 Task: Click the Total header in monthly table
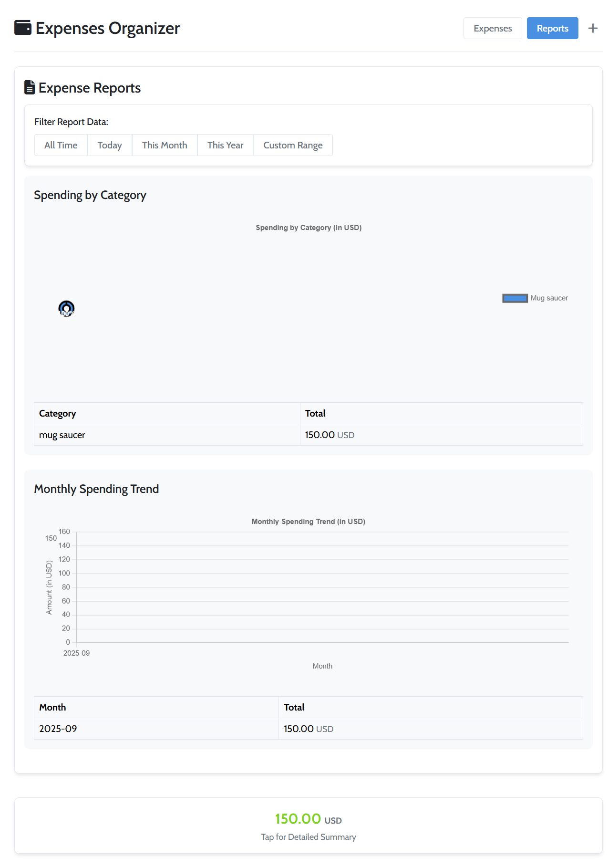[x=294, y=707]
